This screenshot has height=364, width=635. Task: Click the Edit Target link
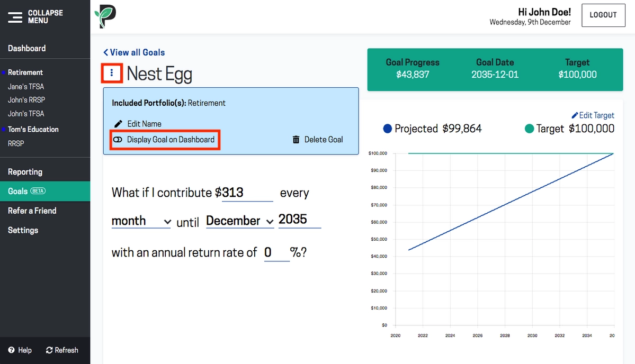pos(596,115)
